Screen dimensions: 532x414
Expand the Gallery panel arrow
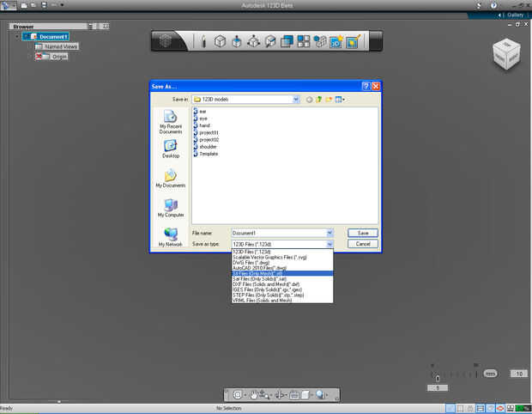point(499,15)
